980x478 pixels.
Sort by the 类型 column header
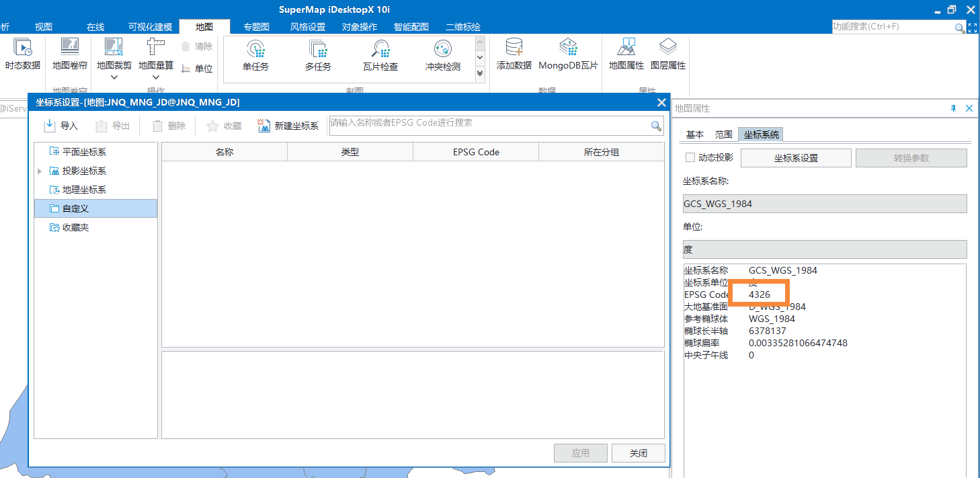pos(350,152)
